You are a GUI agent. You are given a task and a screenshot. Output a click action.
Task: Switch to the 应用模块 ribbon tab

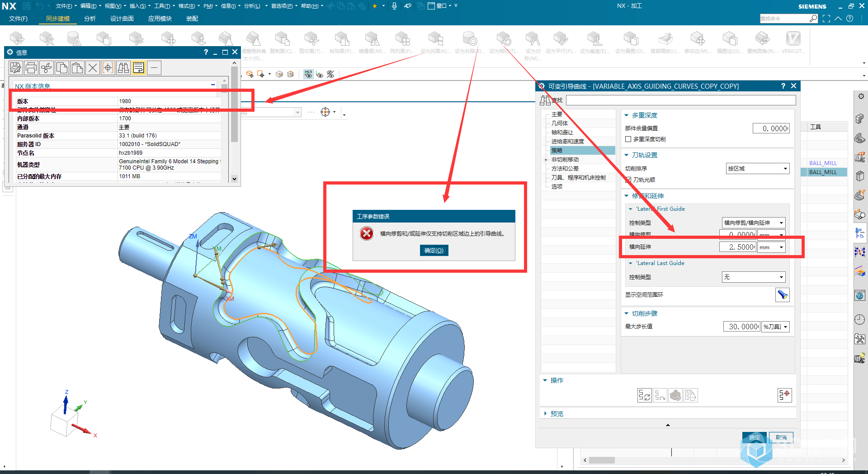[160, 19]
